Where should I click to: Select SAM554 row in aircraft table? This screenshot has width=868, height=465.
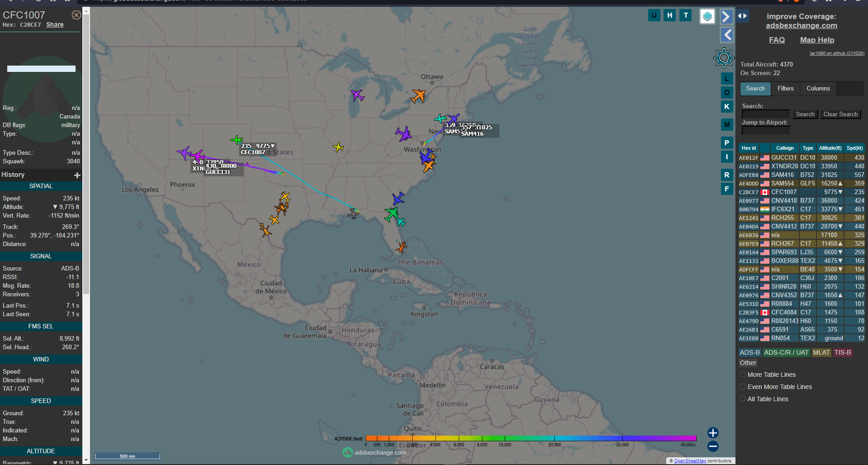point(802,184)
